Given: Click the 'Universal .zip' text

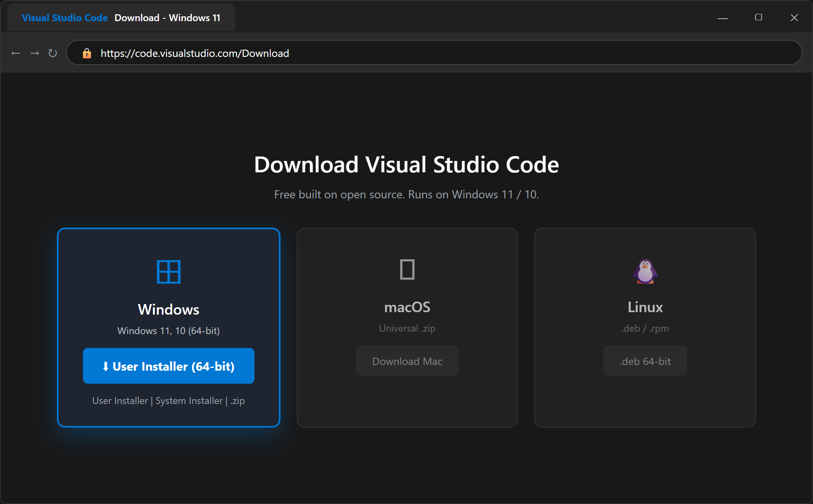Looking at the screenshot, I should pos(407,328).
